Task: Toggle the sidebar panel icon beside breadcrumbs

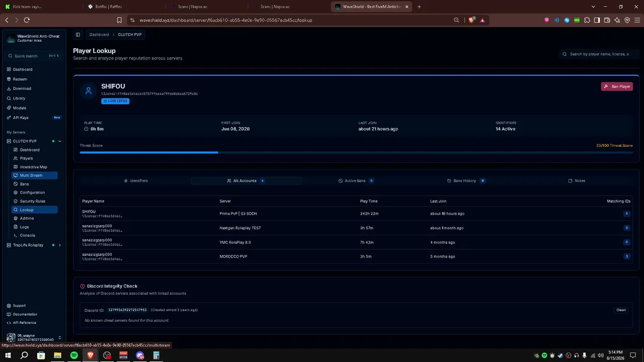Action: 78,35
